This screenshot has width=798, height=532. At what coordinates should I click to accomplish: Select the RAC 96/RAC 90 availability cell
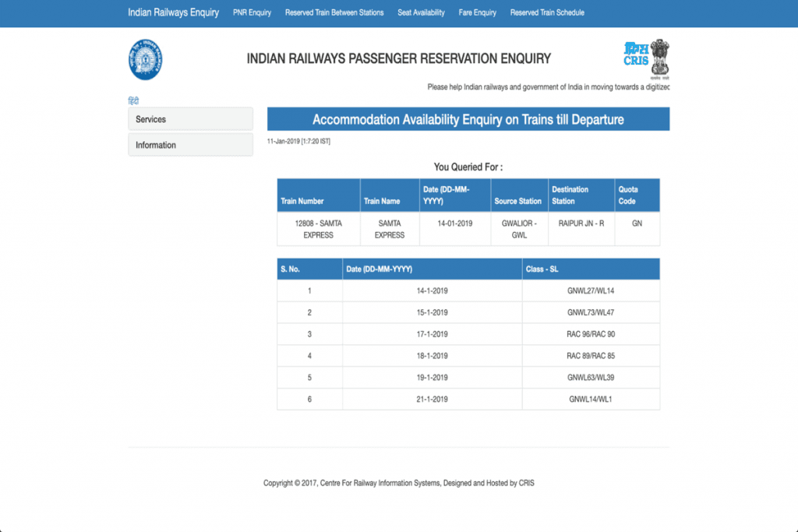591,334
